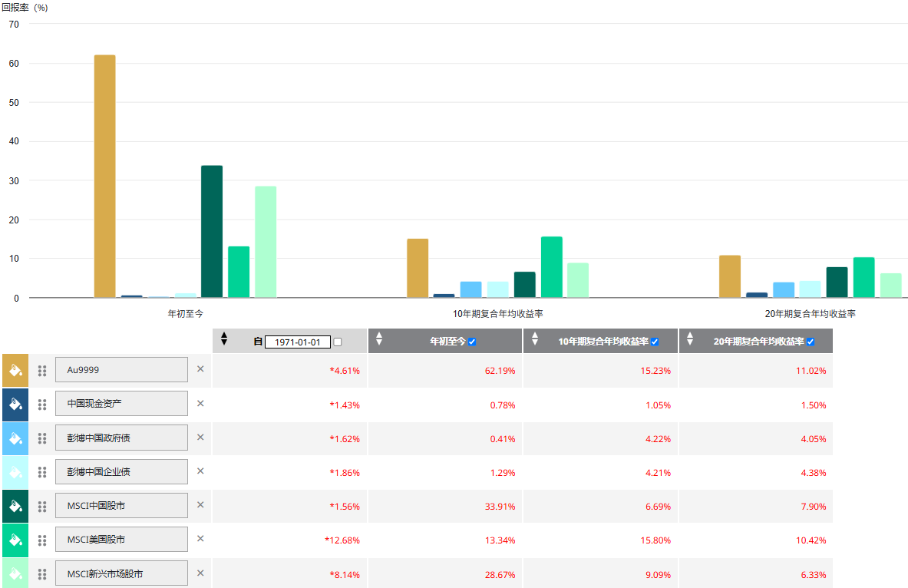Click the 10年期复合年均收益率 column header
This screenshot has width=908, height=588.
pos(603,342)
